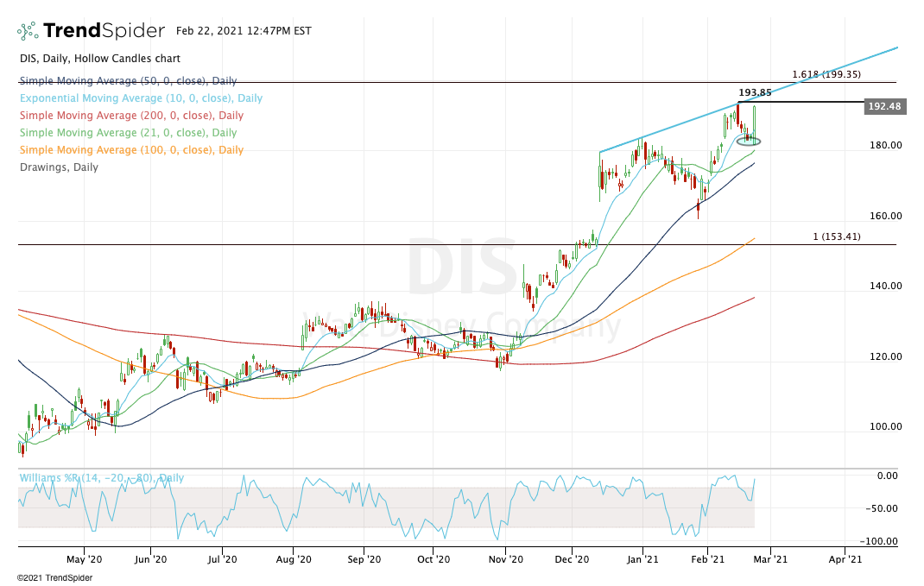Click the 1.618 (199.35) Fibonacci level label

pyautogui.click(x=826, y=74)
